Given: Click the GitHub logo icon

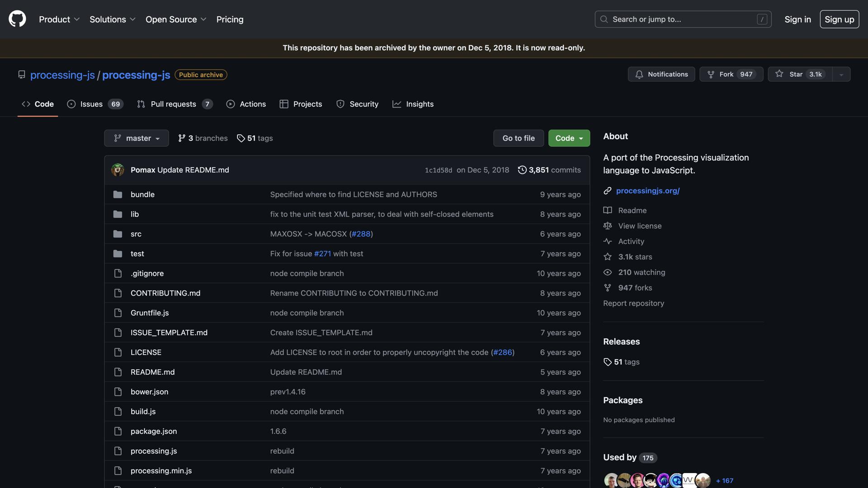Looking at the screenshot, I should pyautogui.click(x=17, y=19).
